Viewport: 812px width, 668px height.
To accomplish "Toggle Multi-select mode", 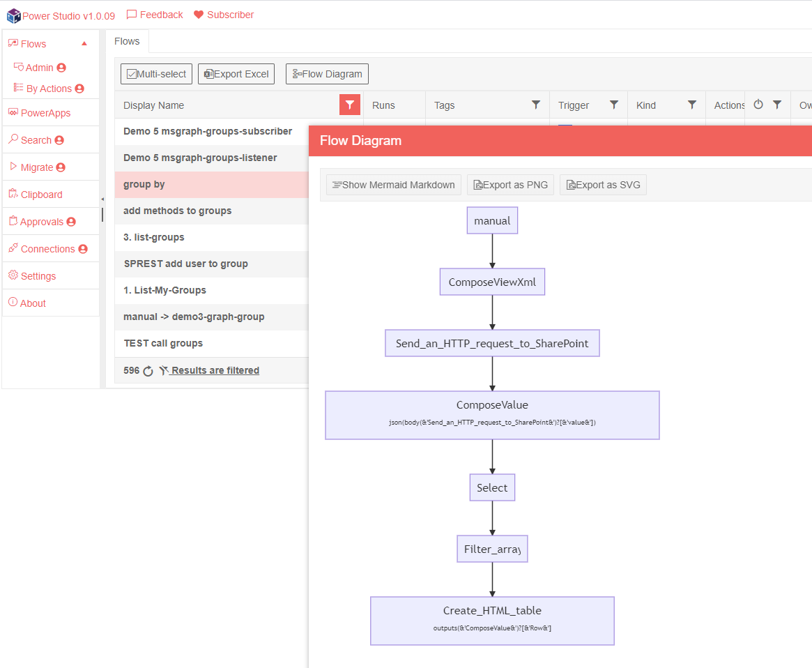I will pyautogui.click(x=156, y=74).
